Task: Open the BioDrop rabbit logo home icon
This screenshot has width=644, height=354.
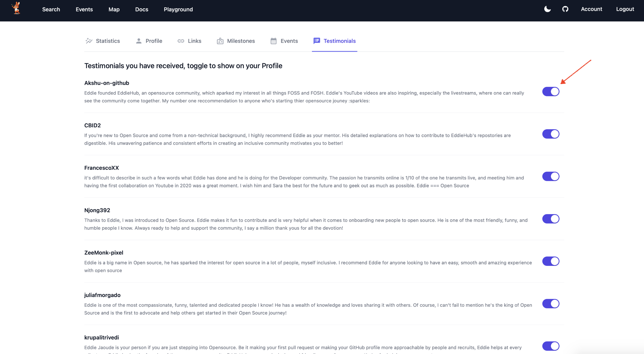Action: coord(16,8)
